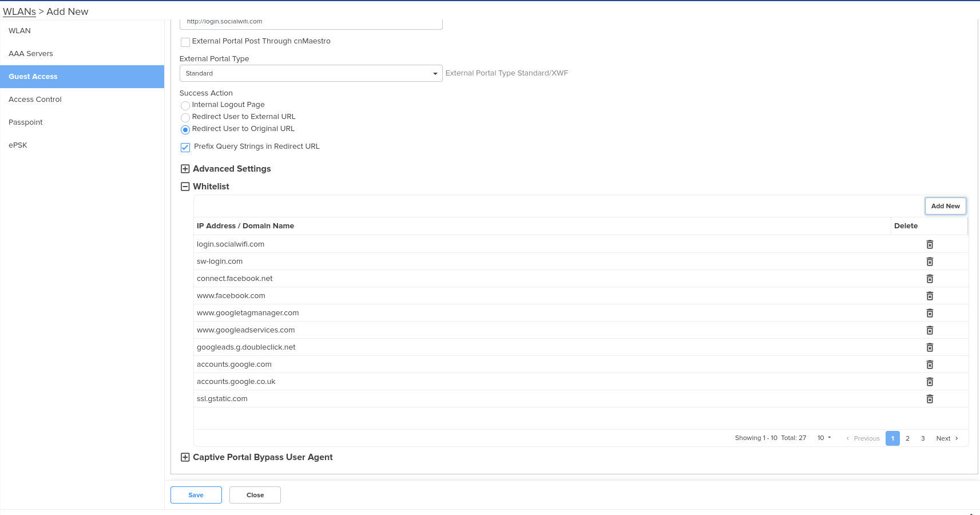Remove www.googletagmanager.com entry via trash icon
The width and height of the screenshot is (980, 515).
click(930, 313)
